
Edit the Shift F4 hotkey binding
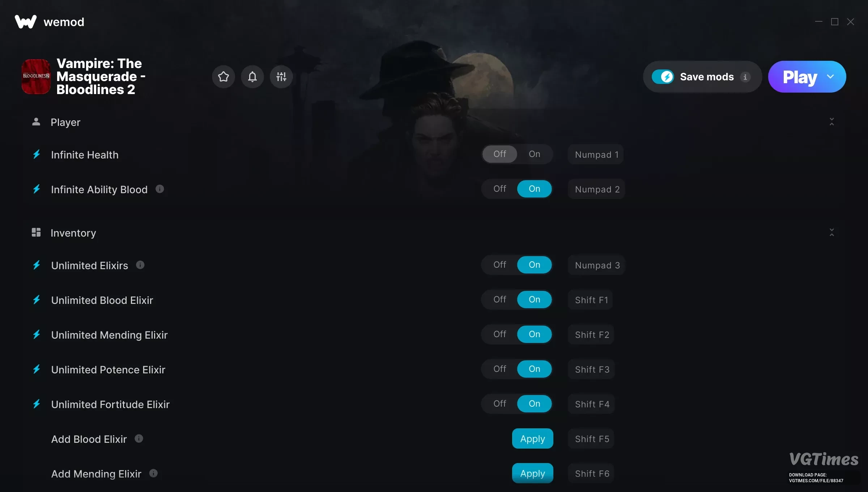point(592,404)
